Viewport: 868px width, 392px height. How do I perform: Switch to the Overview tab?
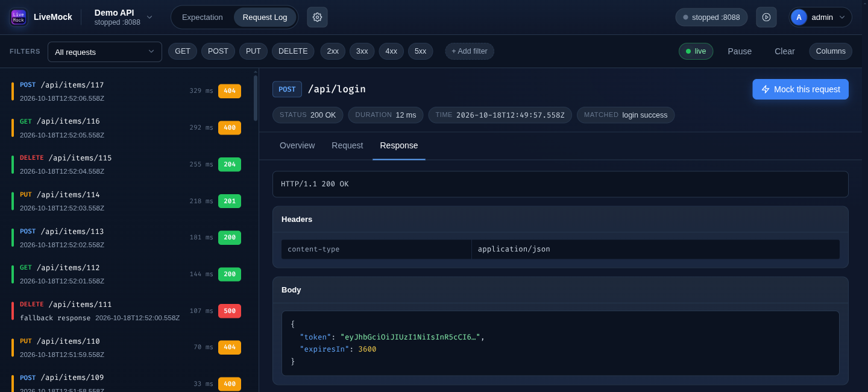(297, 145)
